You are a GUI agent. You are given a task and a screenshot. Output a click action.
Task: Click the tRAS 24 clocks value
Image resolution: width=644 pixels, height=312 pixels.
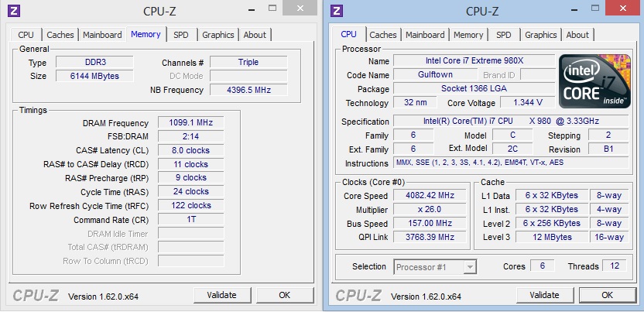[x=191, y=192]
